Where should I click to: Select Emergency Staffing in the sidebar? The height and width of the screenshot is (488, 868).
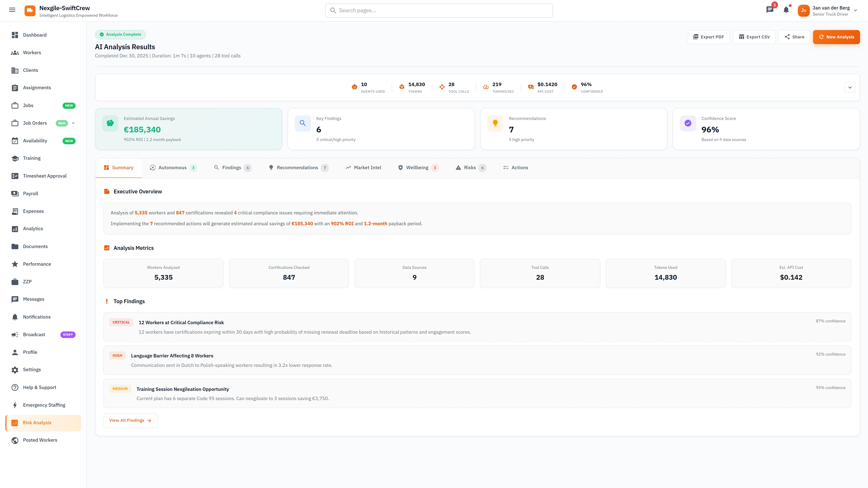pos(44,405)
